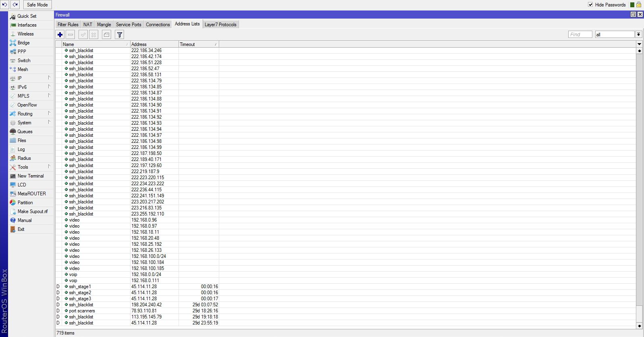Click the yellow padlock icon
This screenshot has width=644, height=337.
coord(639,5)
